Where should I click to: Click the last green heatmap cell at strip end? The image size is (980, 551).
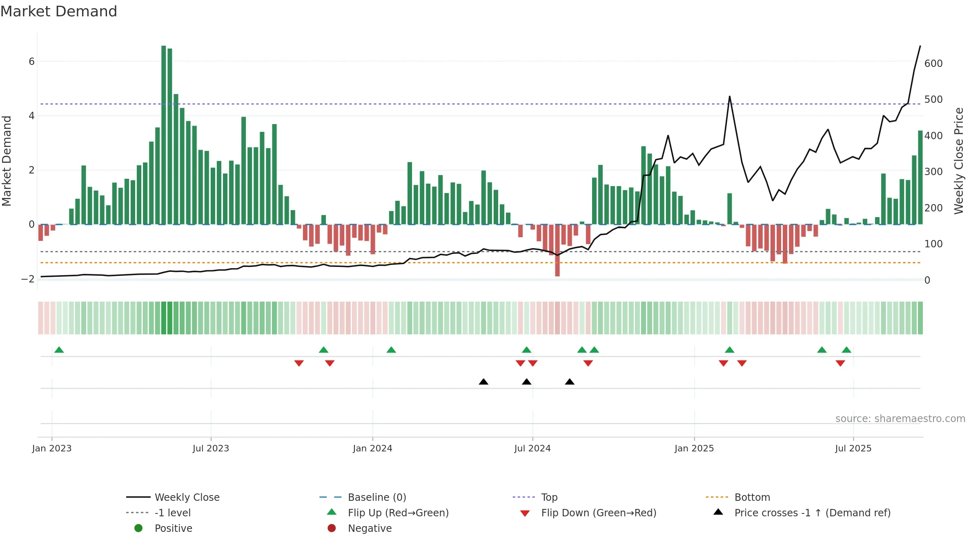coord(920,318)
